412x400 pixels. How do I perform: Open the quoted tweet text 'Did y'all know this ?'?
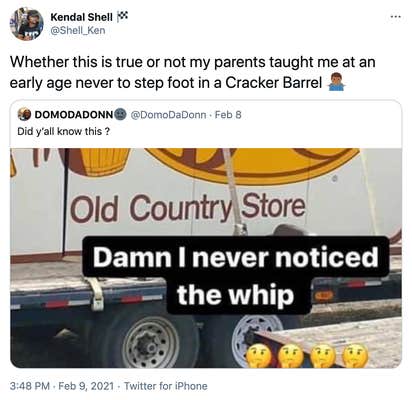pyautogui.click(x=63, y=132)
